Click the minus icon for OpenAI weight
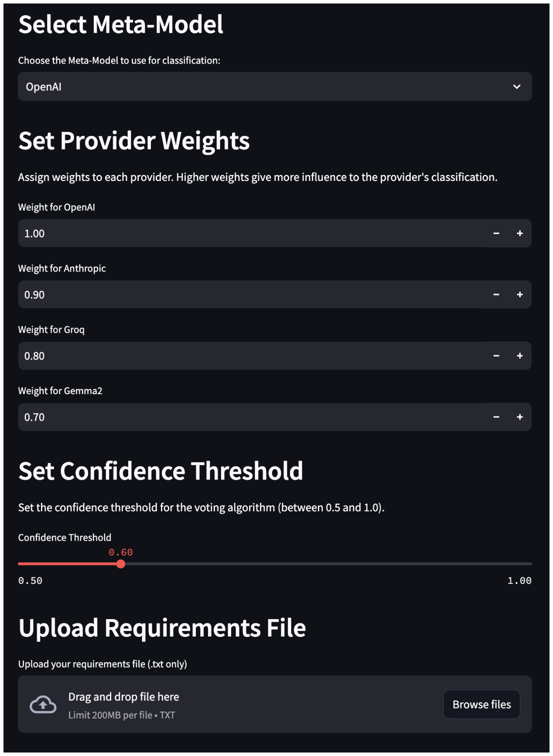553x756 pixels. pos(496,233)
